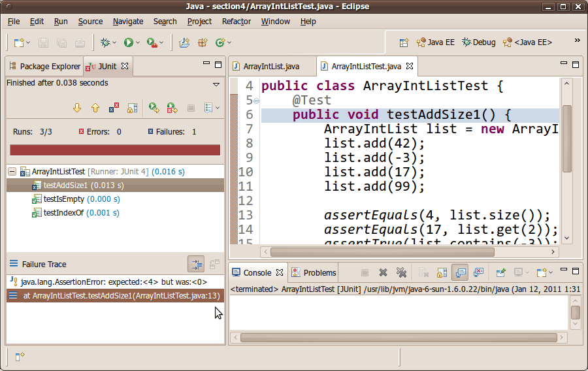Show hidden perspectives chevron
The image size is (588, 371).
click(577, 40)
